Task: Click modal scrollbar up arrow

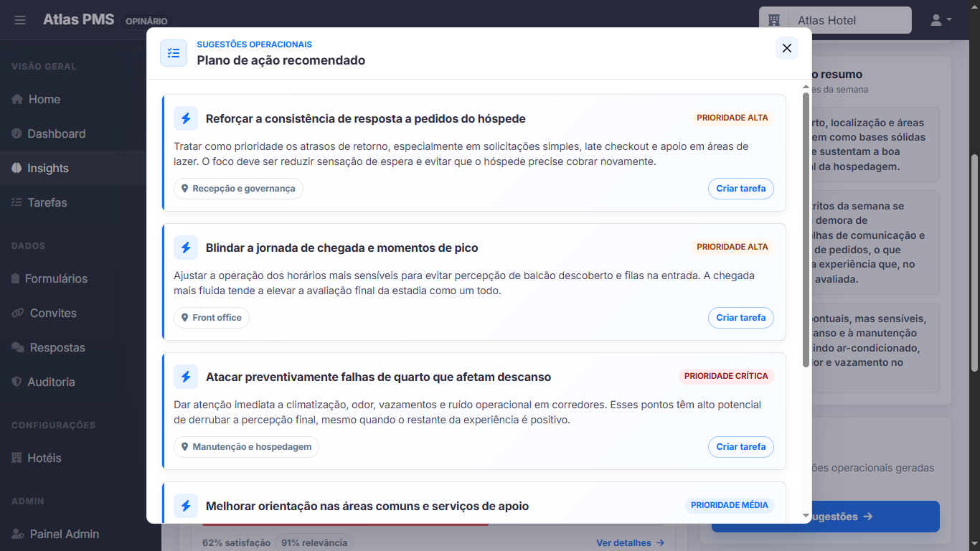Action: click(806, 87)
